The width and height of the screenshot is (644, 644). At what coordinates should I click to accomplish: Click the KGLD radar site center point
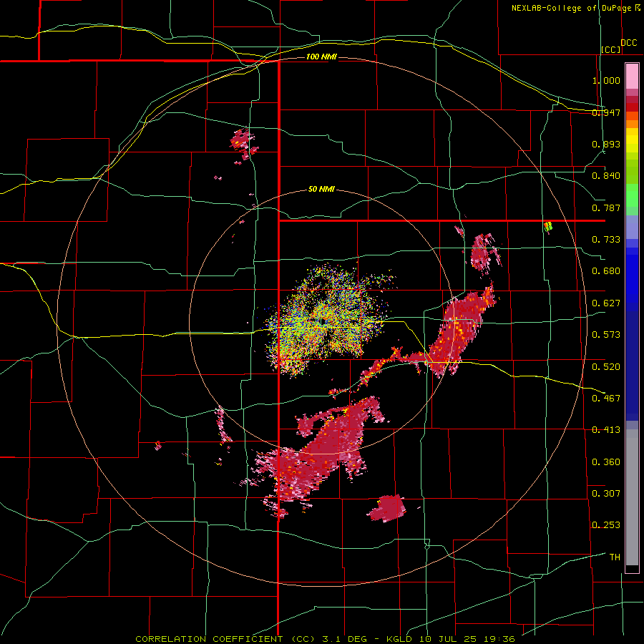tap(321, 321)
